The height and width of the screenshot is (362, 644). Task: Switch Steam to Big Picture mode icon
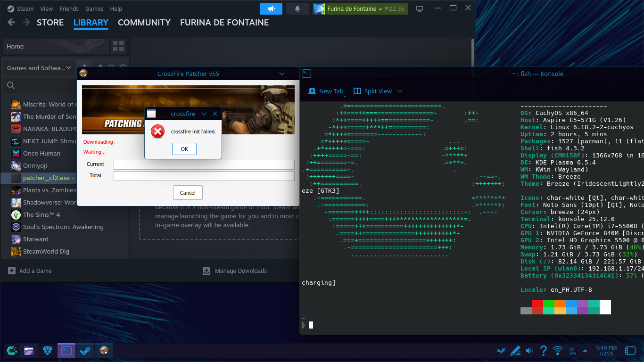[x=420, y=9]
